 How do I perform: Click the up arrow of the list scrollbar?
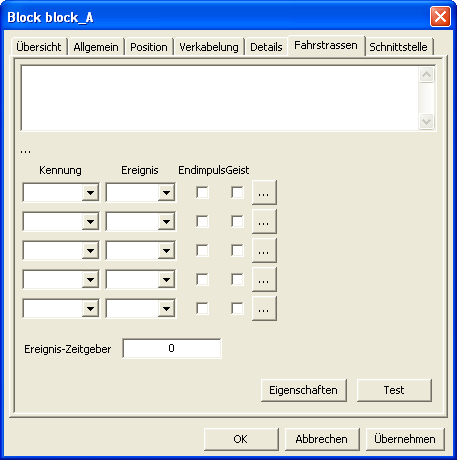[x=427, y=75]
